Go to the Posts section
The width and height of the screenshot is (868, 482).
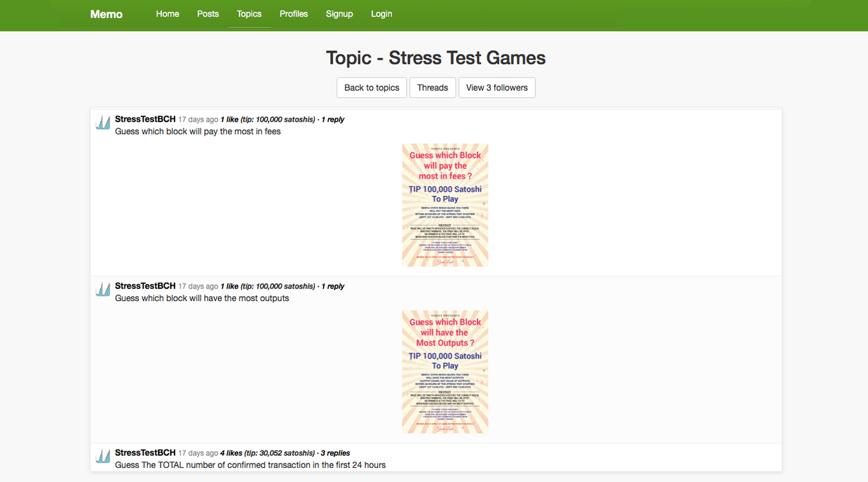click(x=208, y=14)
